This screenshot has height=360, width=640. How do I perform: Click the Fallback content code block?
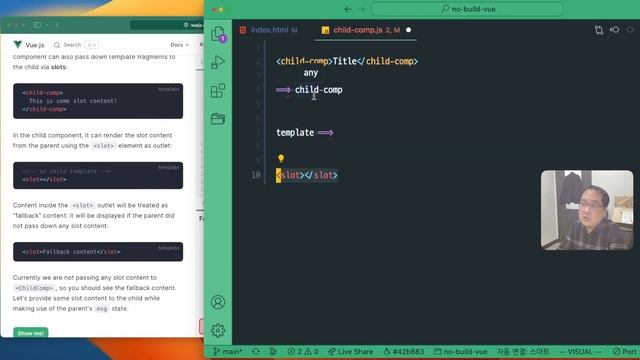click(x=98, y=252)
